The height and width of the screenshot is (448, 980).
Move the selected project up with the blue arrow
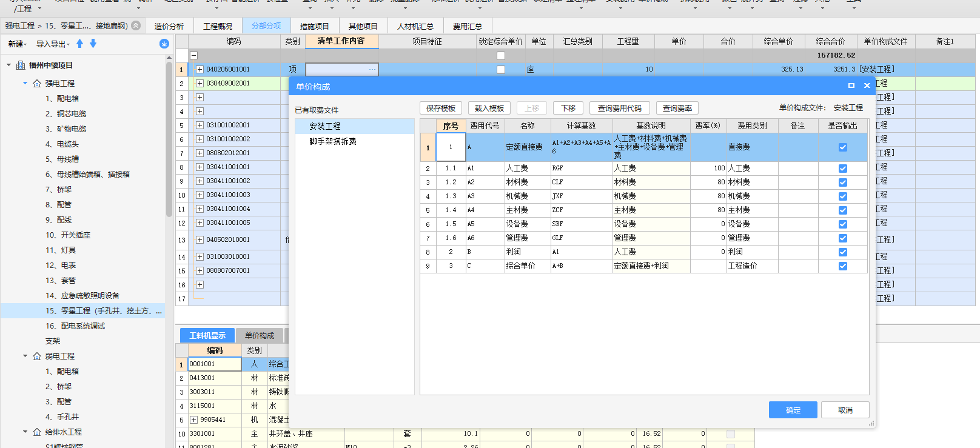(x=79, y=44)
